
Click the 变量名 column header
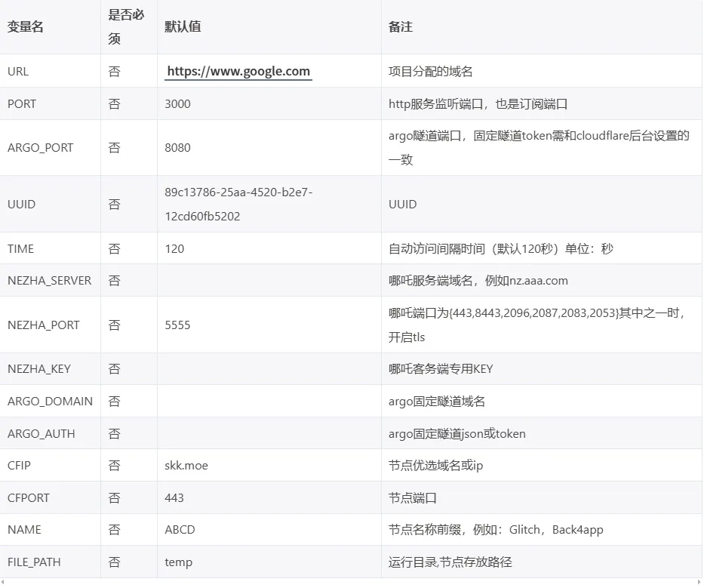point(26,27)
